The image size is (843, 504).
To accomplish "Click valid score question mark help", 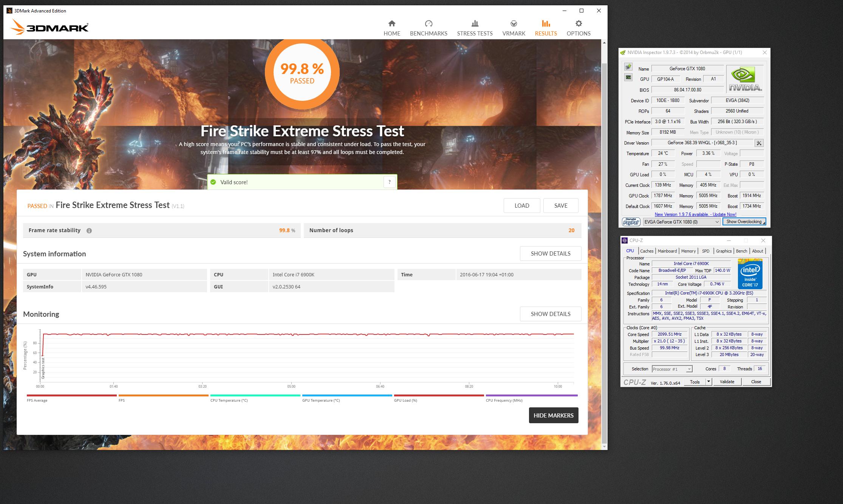I will (x=389, y=182).
